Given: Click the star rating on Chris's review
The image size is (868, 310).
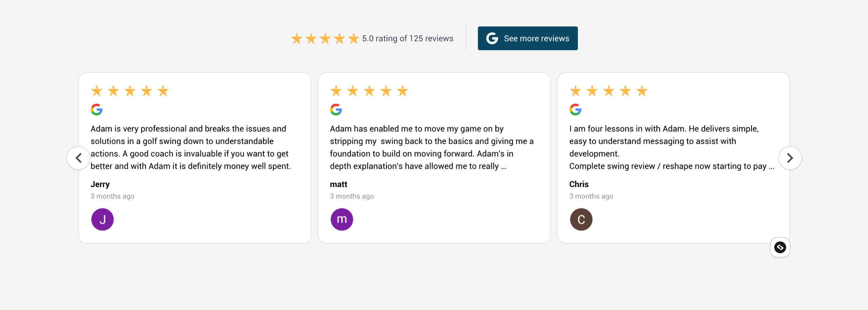Looking at the screenshot, I should point(608,91).
